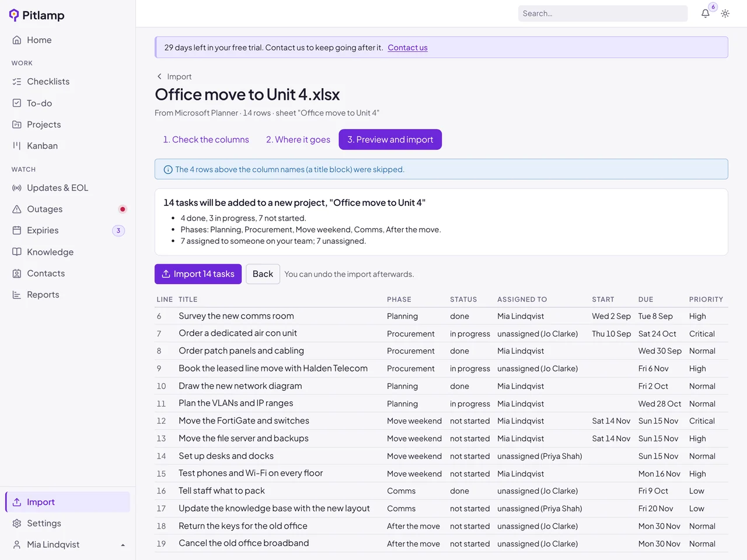Open the Home sidebar item
The image size is (747, 560).
(68, 40)
